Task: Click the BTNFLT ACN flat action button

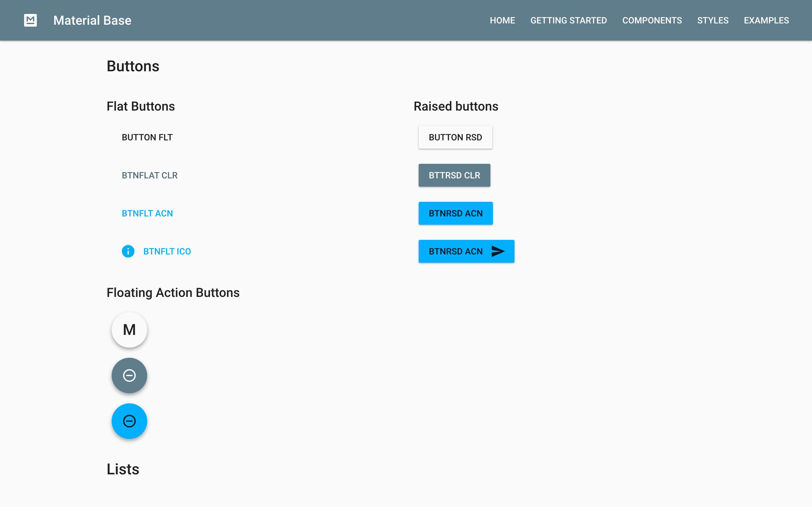Action: coord(147,213)
